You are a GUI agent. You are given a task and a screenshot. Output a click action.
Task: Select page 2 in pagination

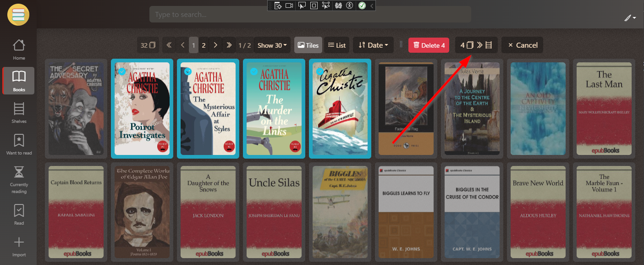(204, 45)
